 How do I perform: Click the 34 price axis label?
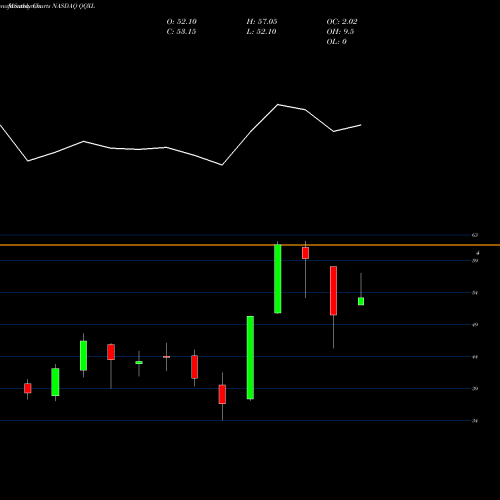pos(475,421)
